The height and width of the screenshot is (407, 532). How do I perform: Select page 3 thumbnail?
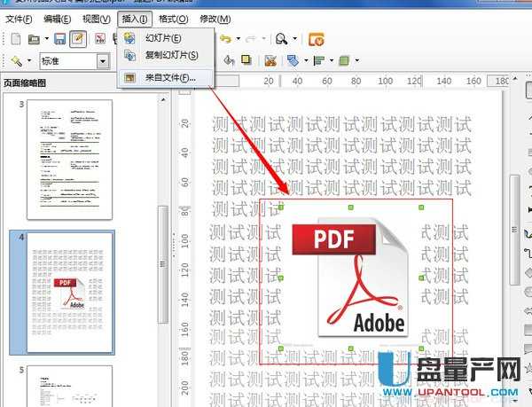[x=69, y=142]
